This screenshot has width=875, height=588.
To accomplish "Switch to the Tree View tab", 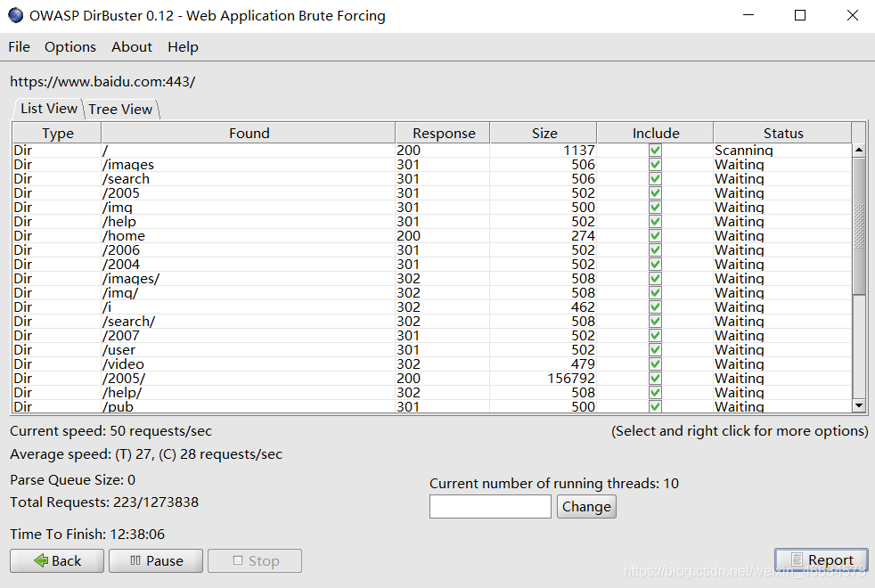I will coord(120,109).
